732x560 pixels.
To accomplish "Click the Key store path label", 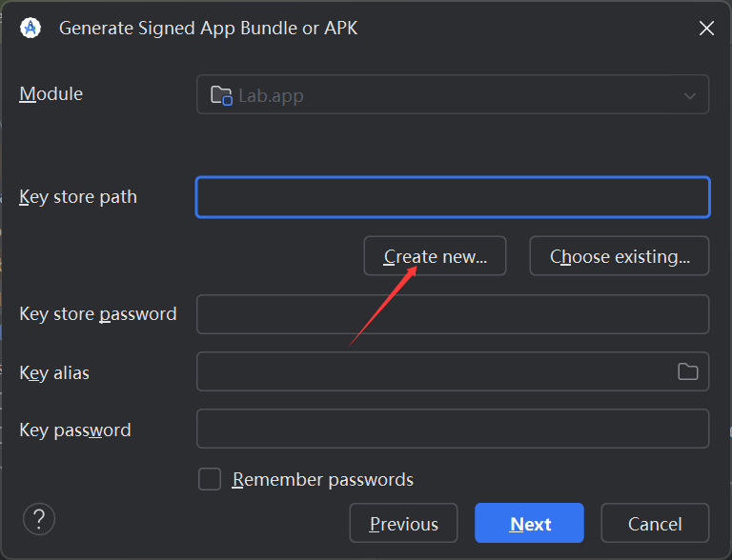I will pos(78,197).
